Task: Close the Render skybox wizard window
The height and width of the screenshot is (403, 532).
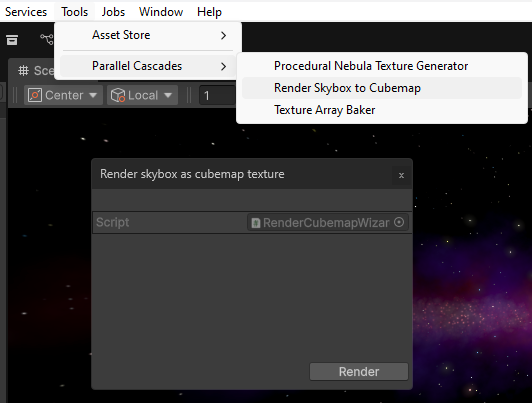Action: click(401, 175)
